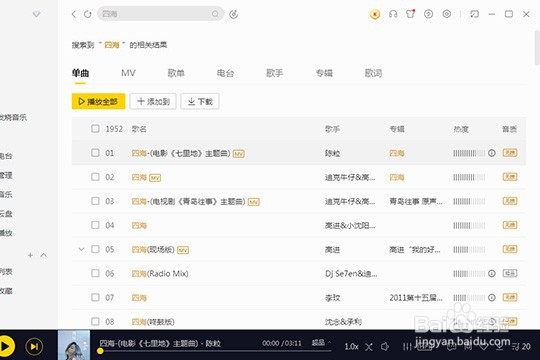Image resolution: width=540 pixels, height=360 pixels.
Task: Open MV badge on song 05 现场版
Action: (183, 250)
